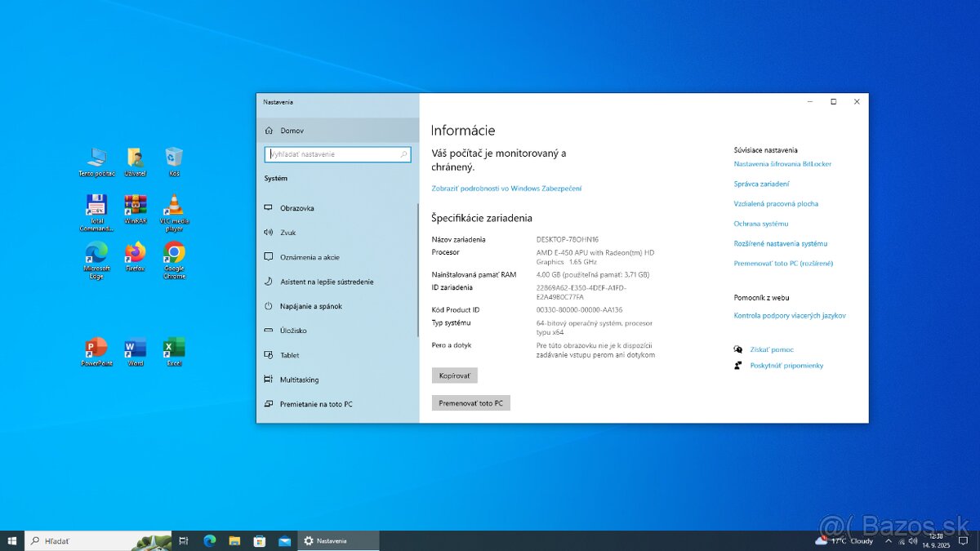Image resolution: width=980 pixels, height=551 pixels.
Task: Open Správca zariadení link
Action: pyautogui.click(x=761, y=184)
